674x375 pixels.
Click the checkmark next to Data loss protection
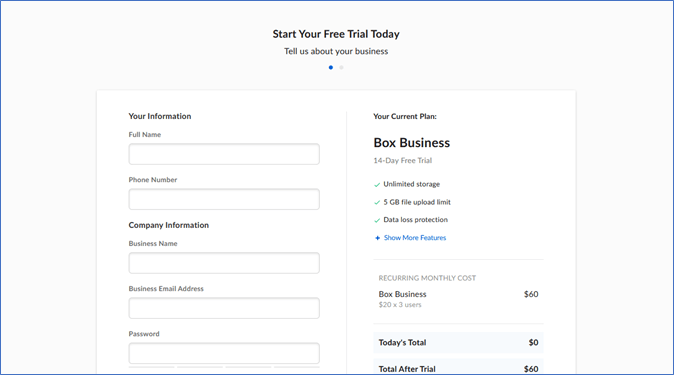point(377,220)
